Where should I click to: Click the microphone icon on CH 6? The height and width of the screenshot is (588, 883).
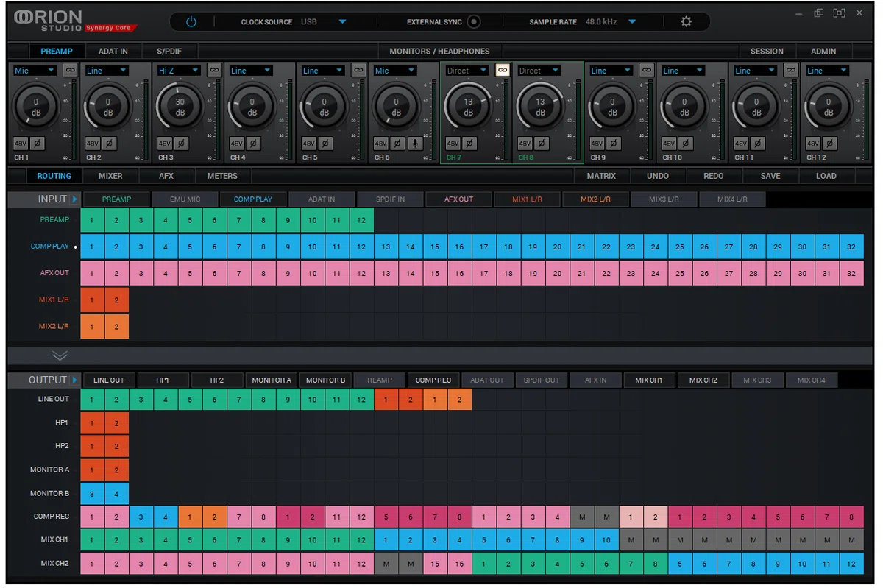pos(415,144)
